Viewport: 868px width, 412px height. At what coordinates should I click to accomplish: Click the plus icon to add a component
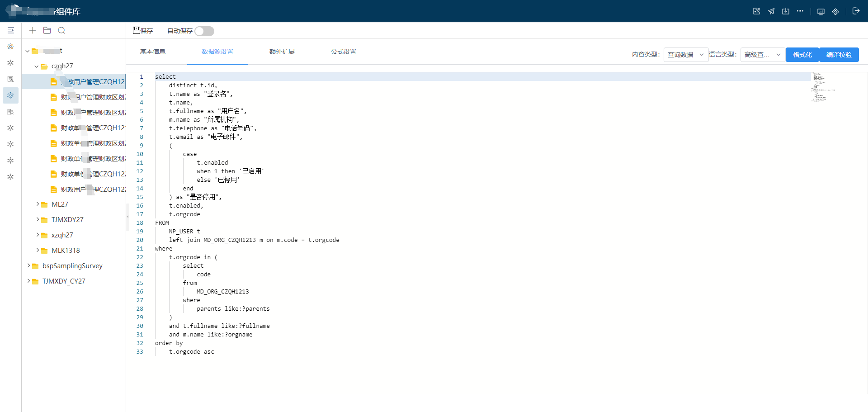pos(33,30)
